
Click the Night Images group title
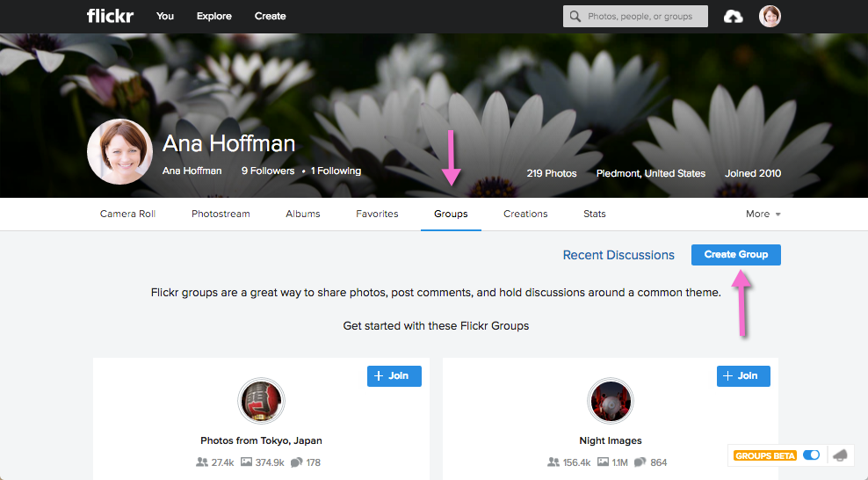tap(611, 440)
